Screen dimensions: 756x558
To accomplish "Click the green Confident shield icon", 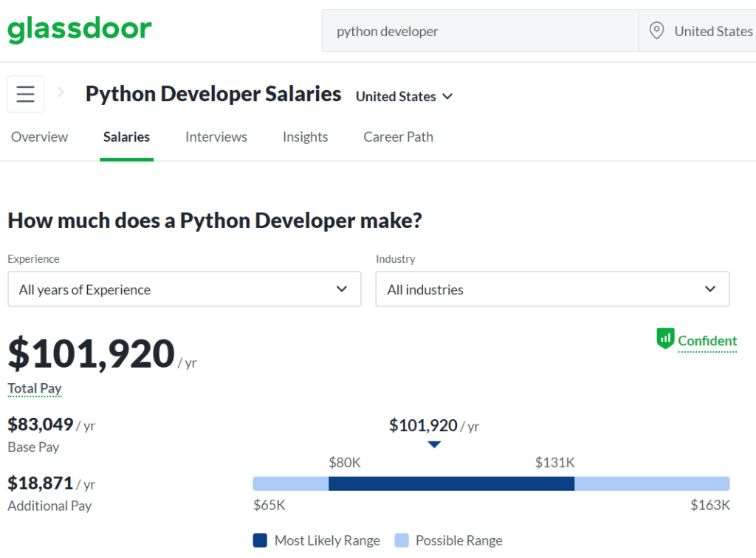I will click(665, 340).
